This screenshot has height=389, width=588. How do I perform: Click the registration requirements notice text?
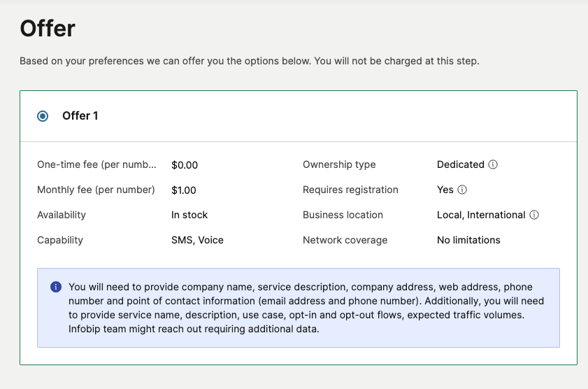point(306,308)
